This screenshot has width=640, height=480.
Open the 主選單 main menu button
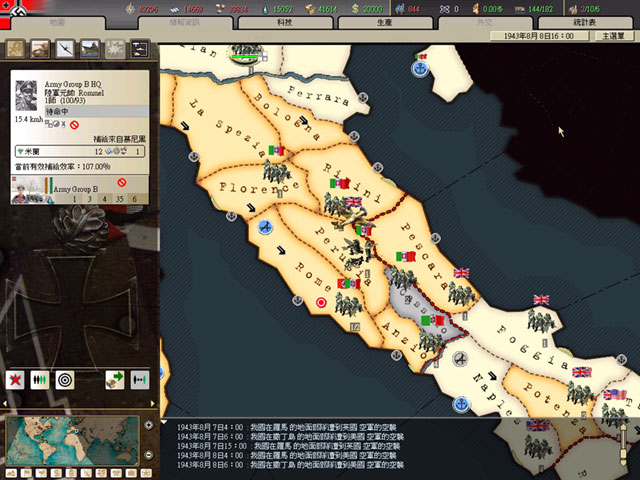click(x=613, y=36)
